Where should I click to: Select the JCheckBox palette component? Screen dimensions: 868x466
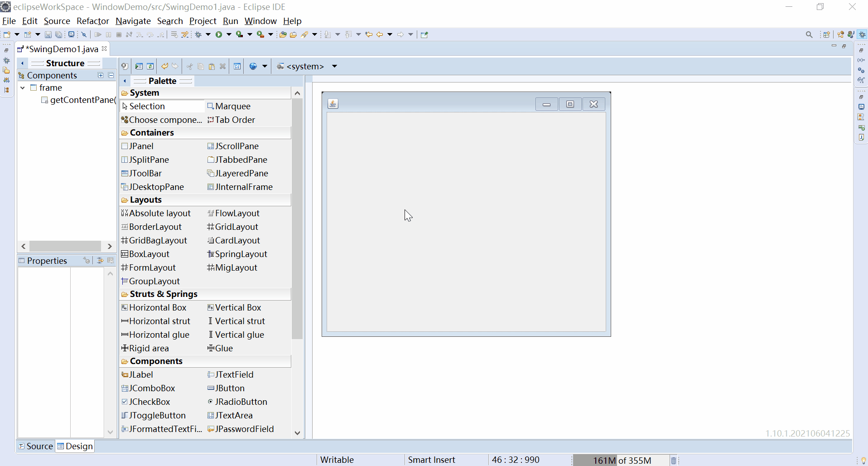coord(146,402)
